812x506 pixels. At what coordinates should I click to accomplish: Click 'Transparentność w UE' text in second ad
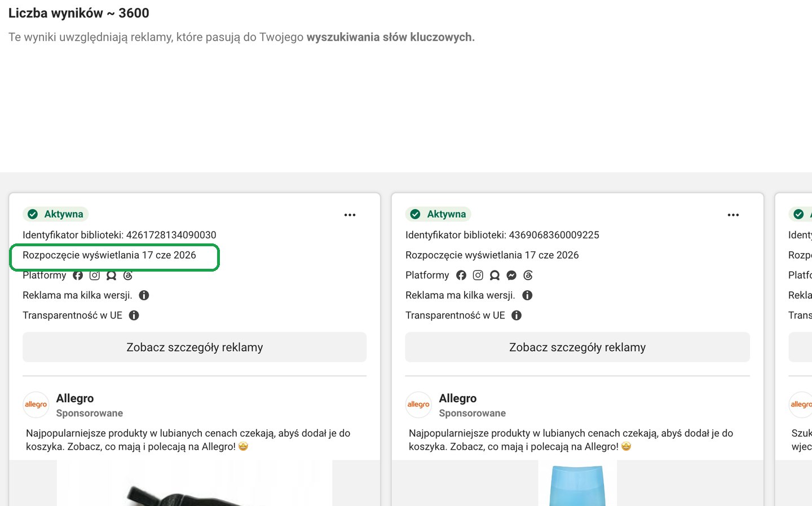[455, 316]
